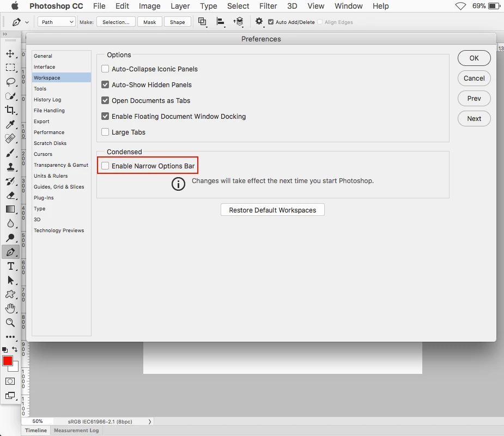504x436 pixels.
Task: Select the Hand tool
Action: tap(10, 308)
